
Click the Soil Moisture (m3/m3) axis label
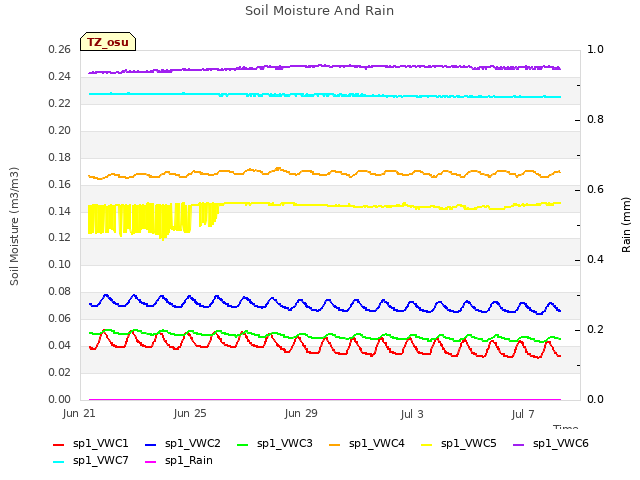[x=14, y=226]
